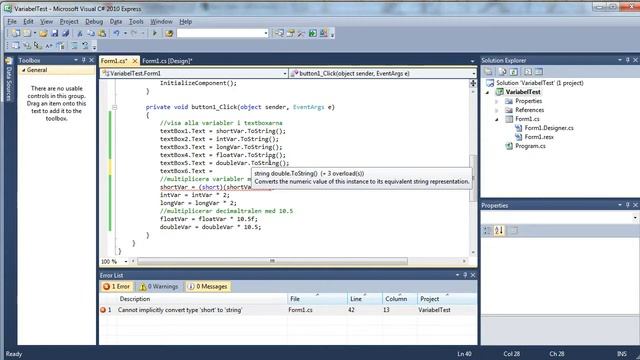Click the Copy icon in the toolbar

(91, 33)
